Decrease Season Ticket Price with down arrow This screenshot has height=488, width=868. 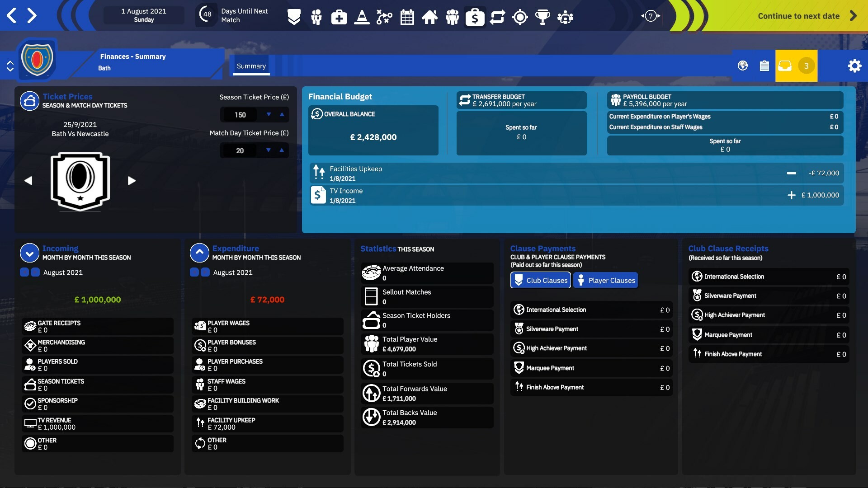(269, 115)
